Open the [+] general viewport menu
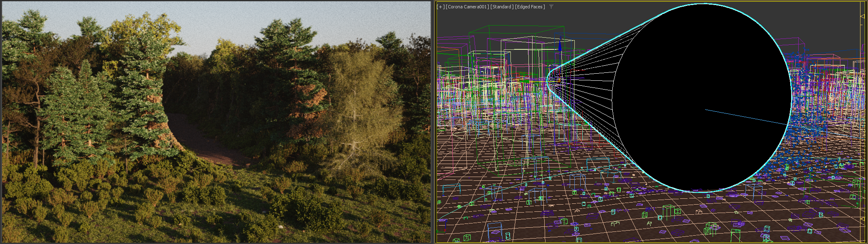The image size is (868, 244). (440, 7)
